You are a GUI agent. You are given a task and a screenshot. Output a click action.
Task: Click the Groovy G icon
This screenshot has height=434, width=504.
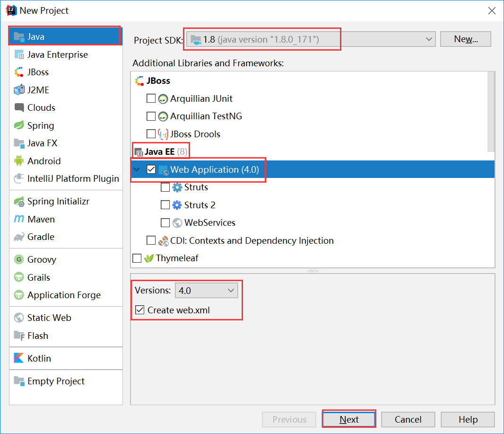(19, 259)
